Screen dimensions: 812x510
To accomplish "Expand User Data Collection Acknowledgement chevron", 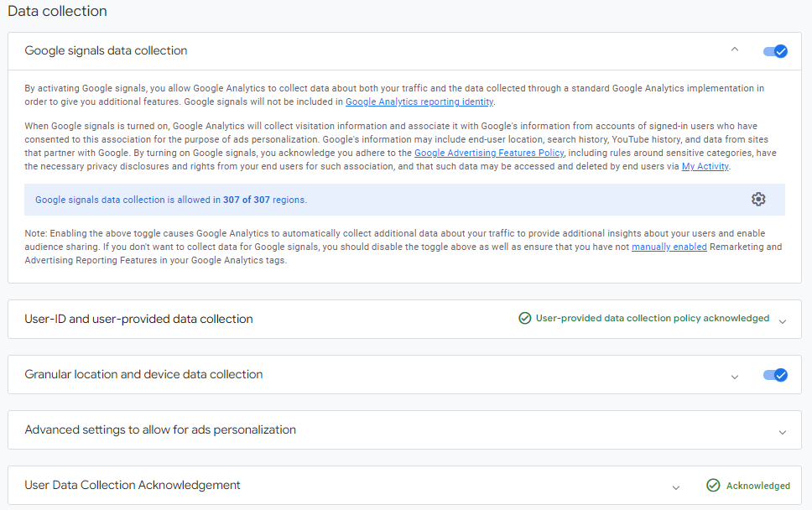I will tap(676, 487).
